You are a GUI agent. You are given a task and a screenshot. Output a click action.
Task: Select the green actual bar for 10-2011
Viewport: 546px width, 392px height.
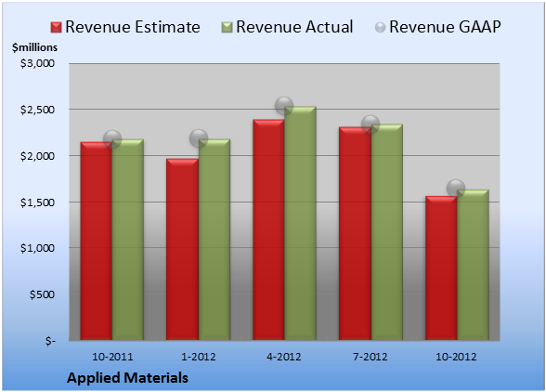tap(128, 240)
